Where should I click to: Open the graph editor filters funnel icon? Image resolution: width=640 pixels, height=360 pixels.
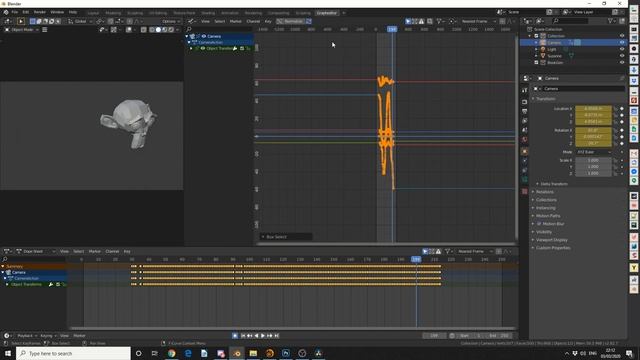(x=439, y=21)
